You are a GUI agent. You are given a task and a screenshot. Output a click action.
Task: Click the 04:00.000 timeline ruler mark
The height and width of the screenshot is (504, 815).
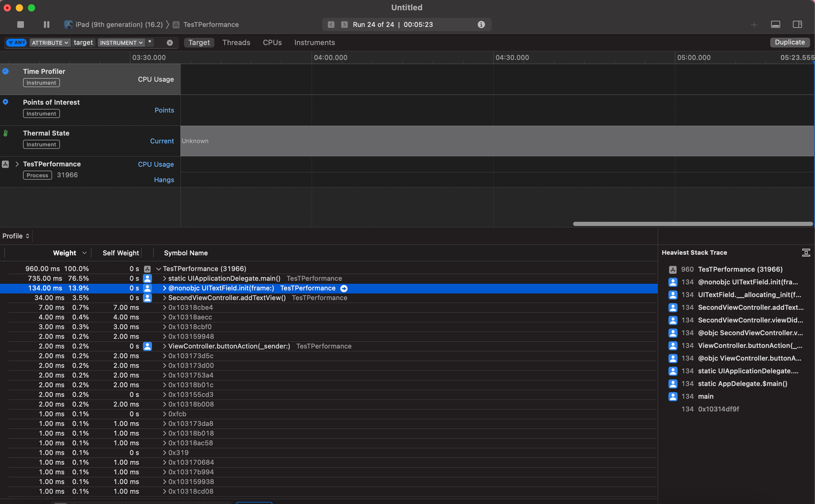coord(330,57)
